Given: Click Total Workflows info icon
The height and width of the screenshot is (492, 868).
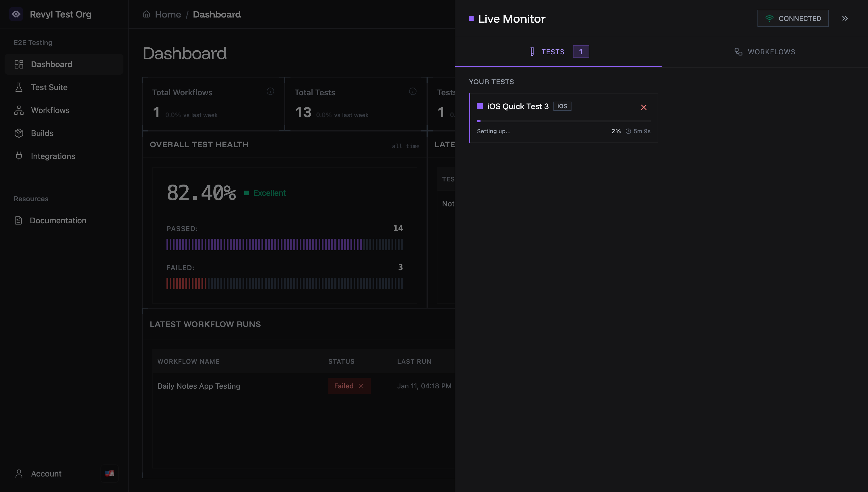Looking at the screenshot, I should pos(270,91).
